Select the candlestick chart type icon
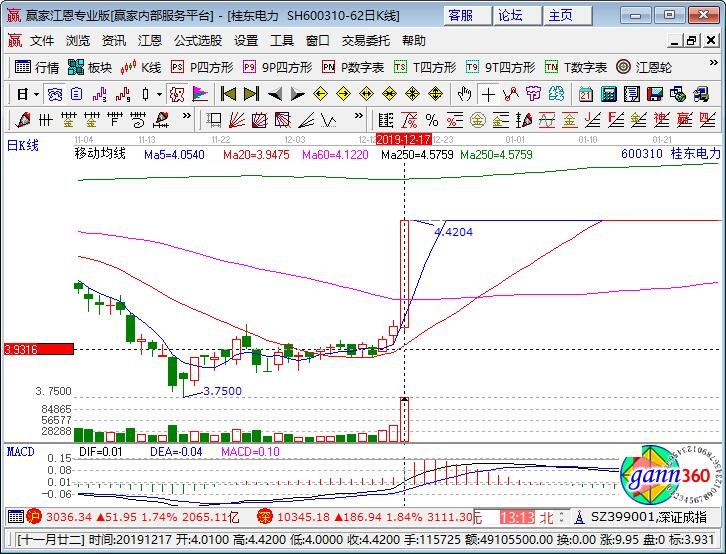 146,94
